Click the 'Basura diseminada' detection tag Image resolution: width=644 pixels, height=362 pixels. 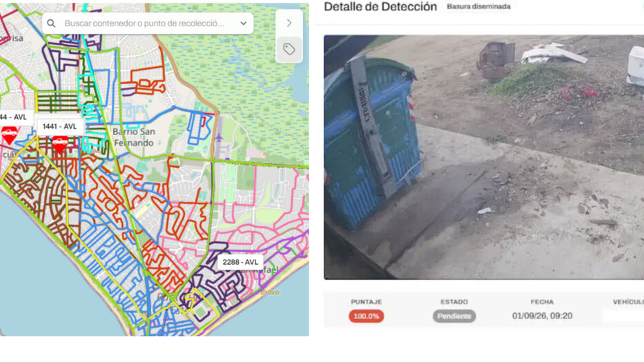coord(478,7)
